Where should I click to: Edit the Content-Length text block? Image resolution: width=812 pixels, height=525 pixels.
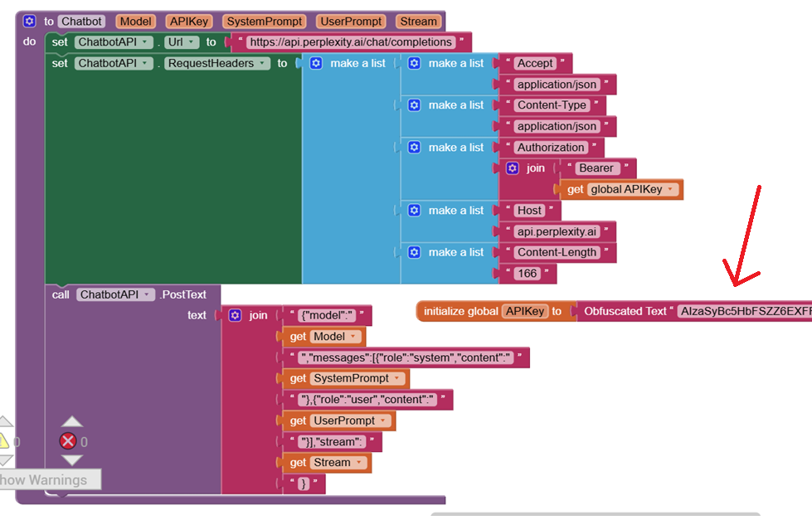(x=557, y=252)
